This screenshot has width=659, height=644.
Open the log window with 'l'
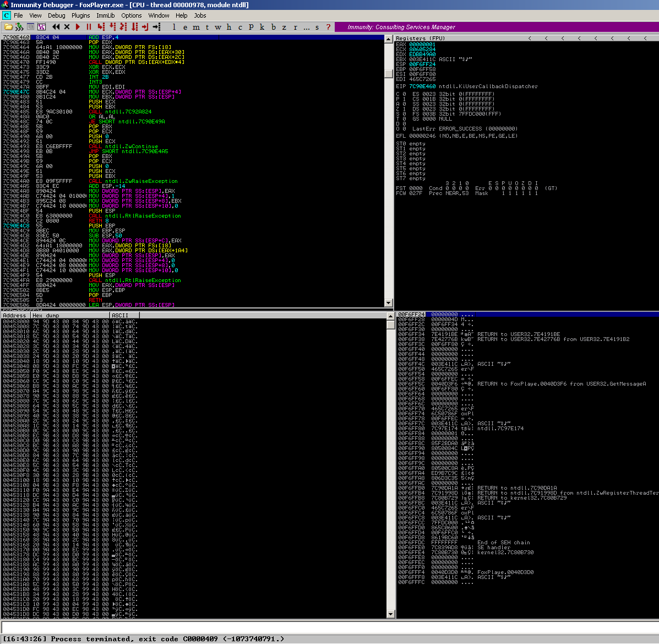174,27
